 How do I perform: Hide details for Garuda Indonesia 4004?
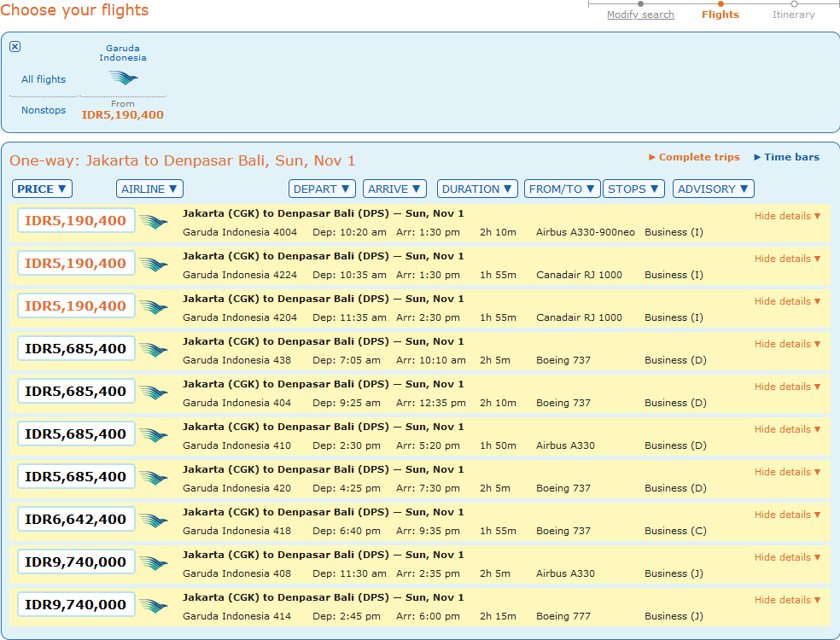pos(787,216)
